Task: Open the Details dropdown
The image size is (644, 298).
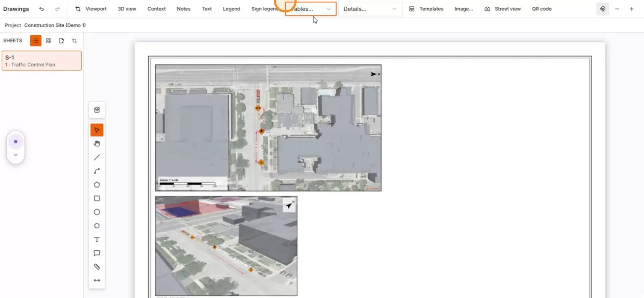Action: (370, 9)
